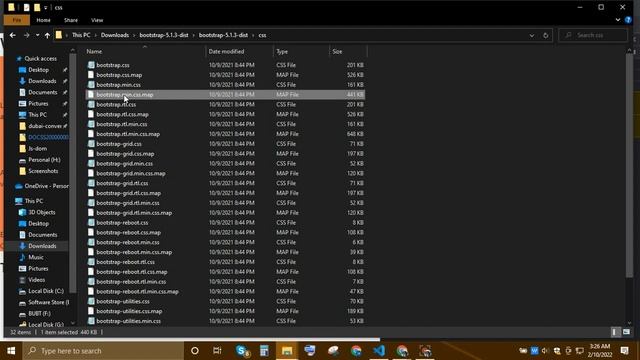Click This PC in address breadcrumb

(81, 35)
